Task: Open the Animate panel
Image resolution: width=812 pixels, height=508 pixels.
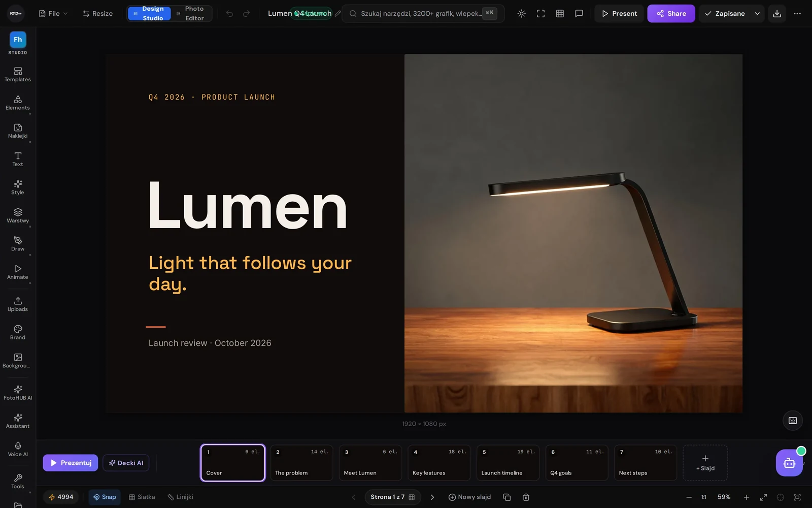Action: click(x=18, y=272)
